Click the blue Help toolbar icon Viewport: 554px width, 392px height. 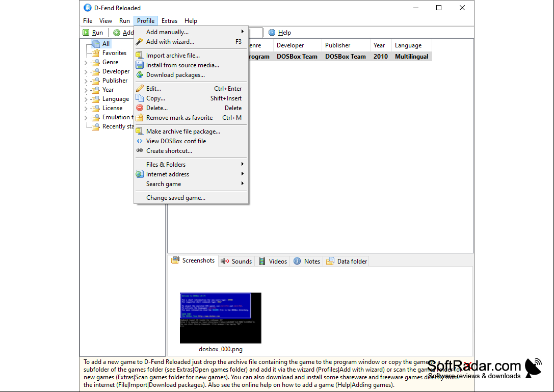point(272,33)
